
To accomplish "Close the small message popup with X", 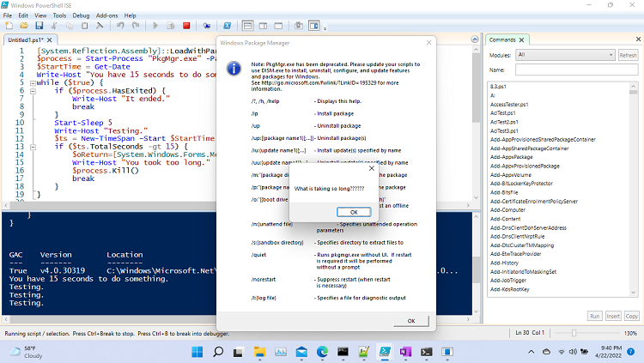I will pos(371,168).
